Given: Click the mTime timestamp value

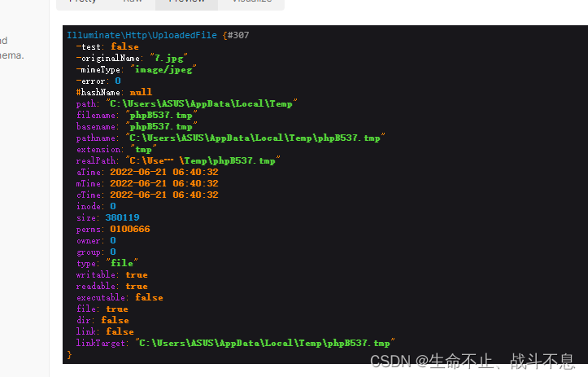Looking at the screenshot, I should click(163, 184).
